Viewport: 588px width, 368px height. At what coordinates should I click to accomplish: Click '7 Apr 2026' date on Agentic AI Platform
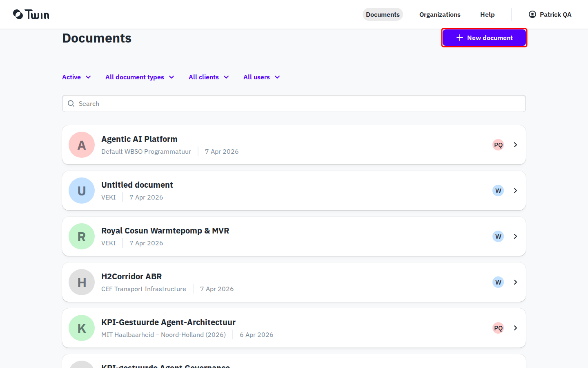point(222,151)
